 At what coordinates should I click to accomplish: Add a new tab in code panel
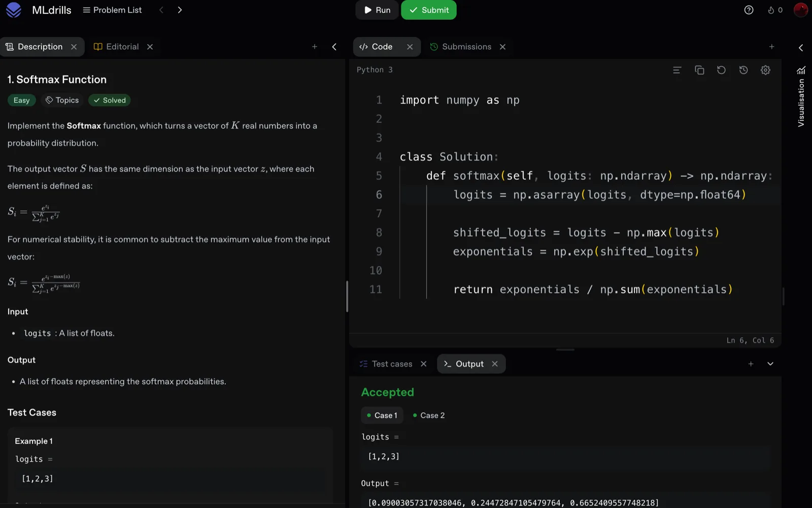pos(772,47)
